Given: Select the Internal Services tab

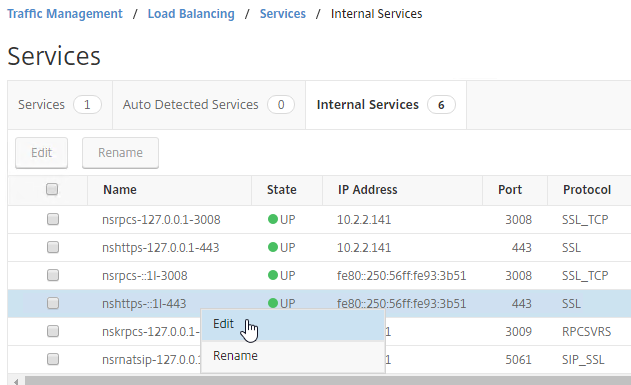Looking at the screenshot, I should 386,105.
